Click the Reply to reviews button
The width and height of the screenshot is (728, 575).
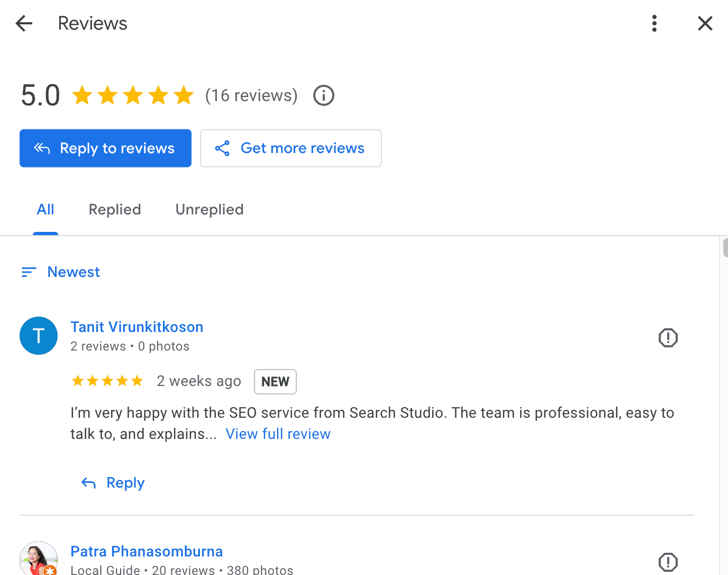coord(106,148)
